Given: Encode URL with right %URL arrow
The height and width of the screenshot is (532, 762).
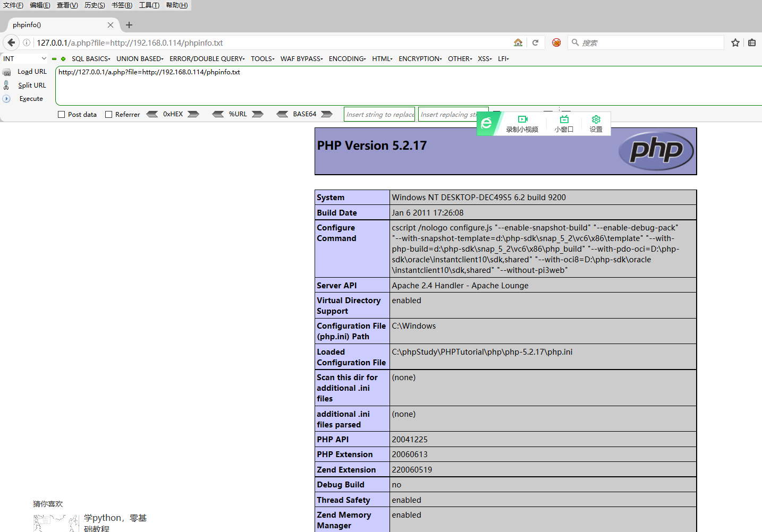Looking at the screenshot, I should click(258, 114).
